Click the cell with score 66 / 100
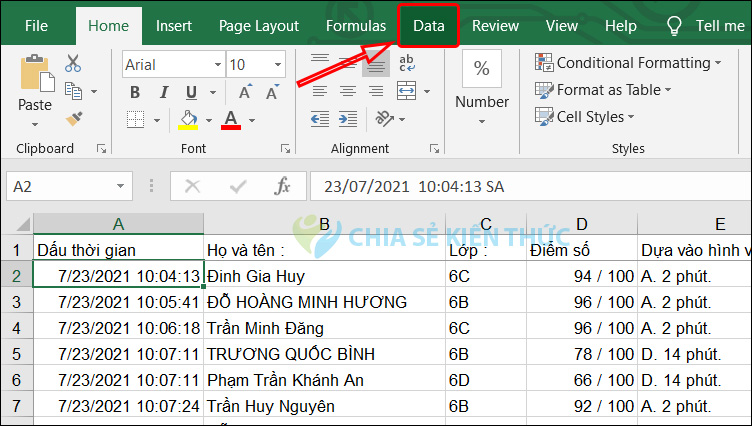752x426 pixels. [x=581, y=380]
